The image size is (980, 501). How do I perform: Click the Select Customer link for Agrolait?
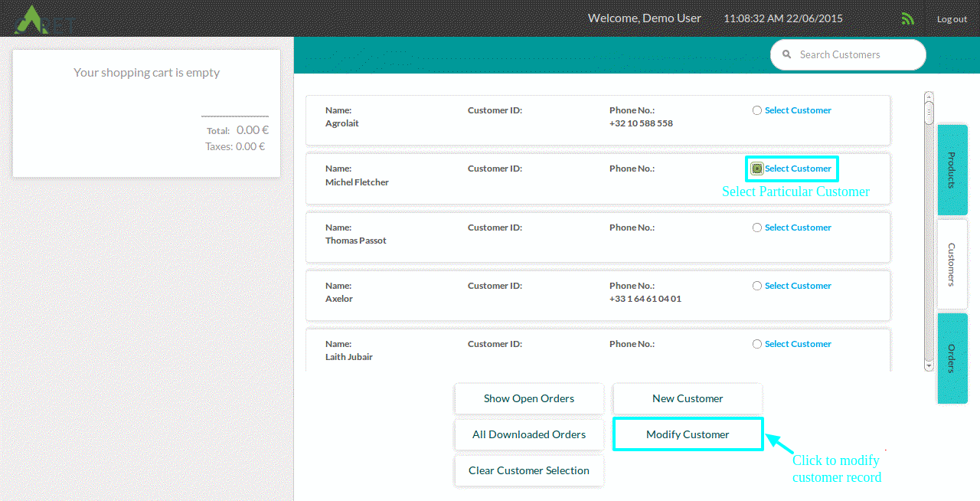[798, 110]
